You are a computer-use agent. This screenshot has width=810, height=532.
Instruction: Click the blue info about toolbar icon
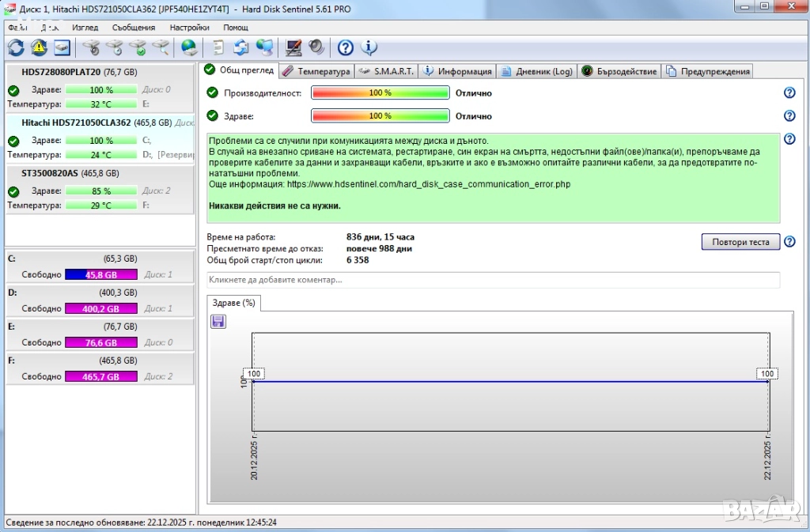click(369, 47)
